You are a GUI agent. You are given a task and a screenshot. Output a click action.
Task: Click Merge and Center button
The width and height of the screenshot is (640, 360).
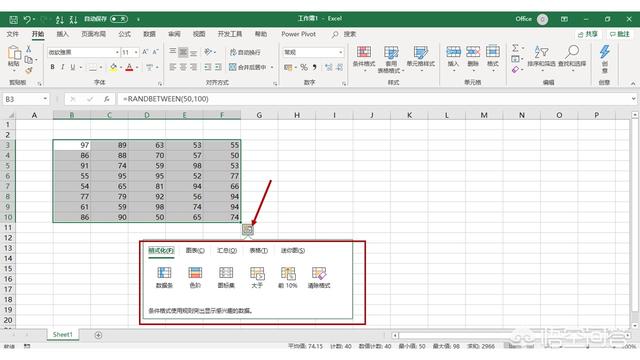coord(248,67)
